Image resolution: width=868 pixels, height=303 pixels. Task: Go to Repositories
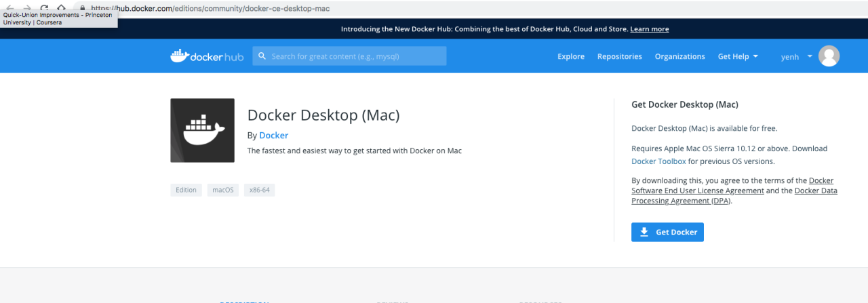pos(619,56)
